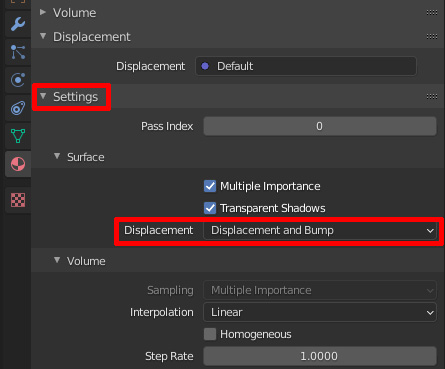
Task: Enable the Homogeneous checkbox
Action: pyautogui.click(x=210, y=334)
